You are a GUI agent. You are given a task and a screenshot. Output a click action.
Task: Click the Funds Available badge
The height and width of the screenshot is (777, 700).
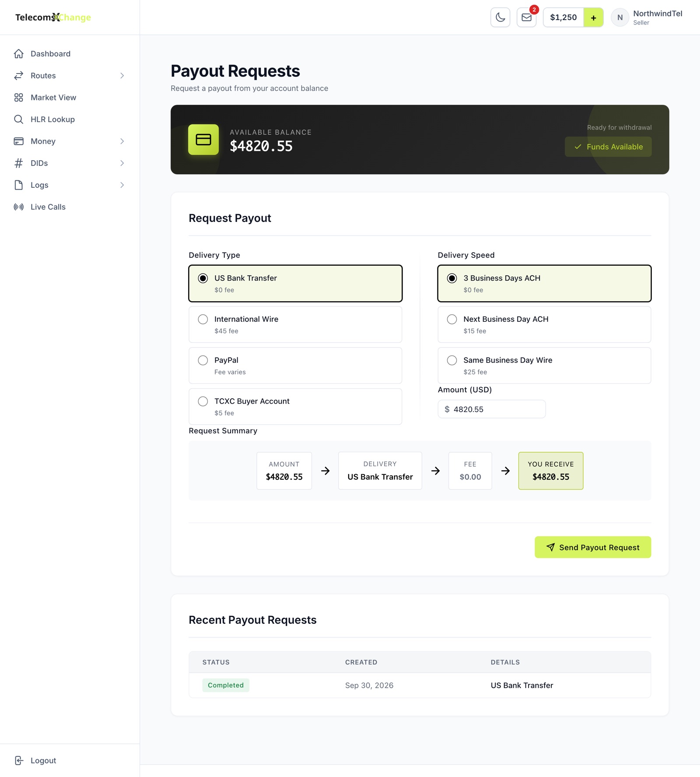(608, 147)
